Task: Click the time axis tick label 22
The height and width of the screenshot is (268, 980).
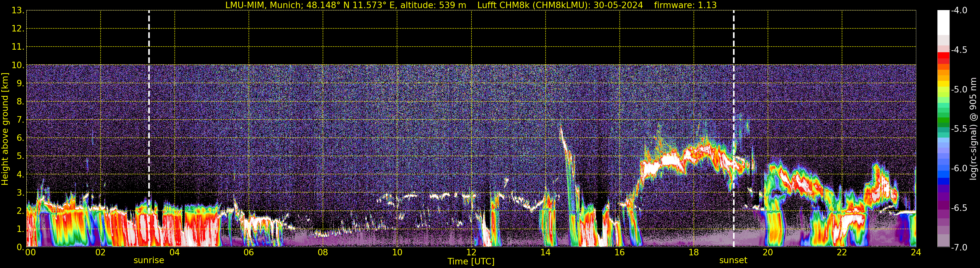Action: [x=842, y=252]
